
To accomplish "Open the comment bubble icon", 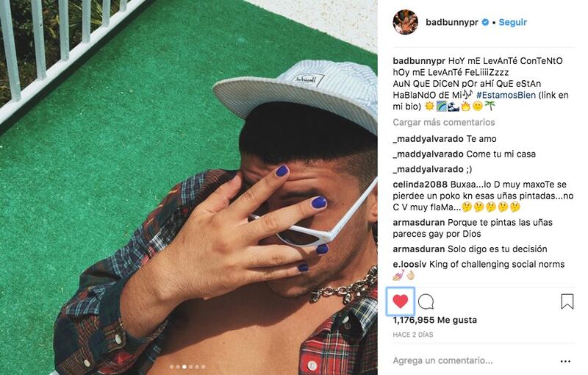I will point(426,301).
